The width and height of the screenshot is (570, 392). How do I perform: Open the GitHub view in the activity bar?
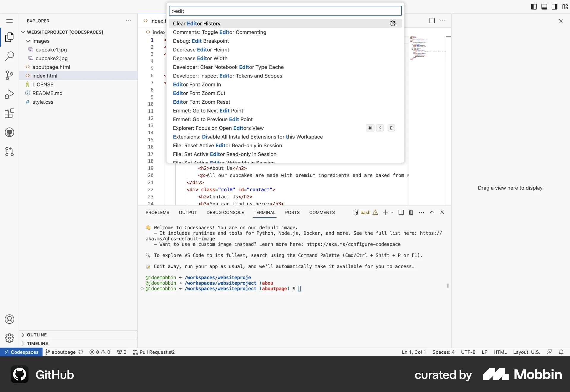point(9,132)
